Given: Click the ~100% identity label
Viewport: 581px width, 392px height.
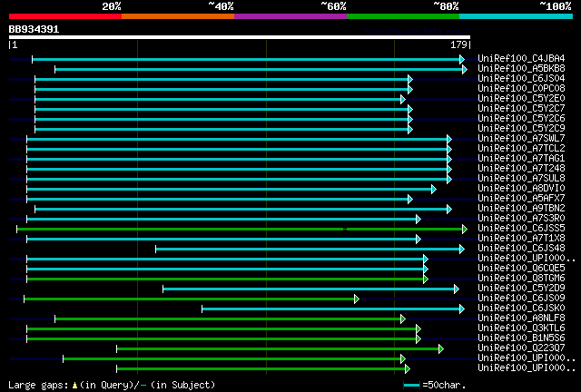Looking at the screenshot, I should 556,6.
